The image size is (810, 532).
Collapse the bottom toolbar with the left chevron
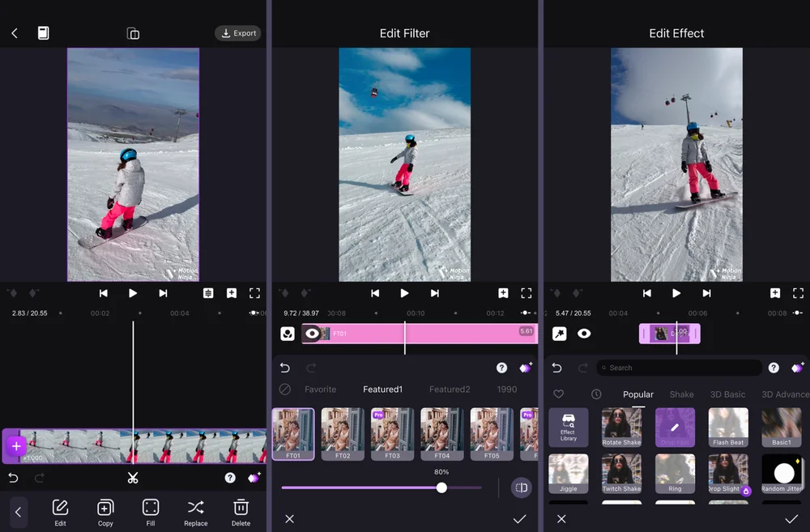[18, 512]
